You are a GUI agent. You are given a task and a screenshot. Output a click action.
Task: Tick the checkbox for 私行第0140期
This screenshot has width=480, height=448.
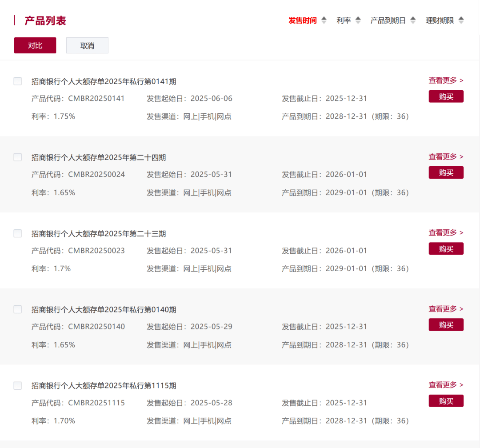pyautogui.click(x=18, y=309)
